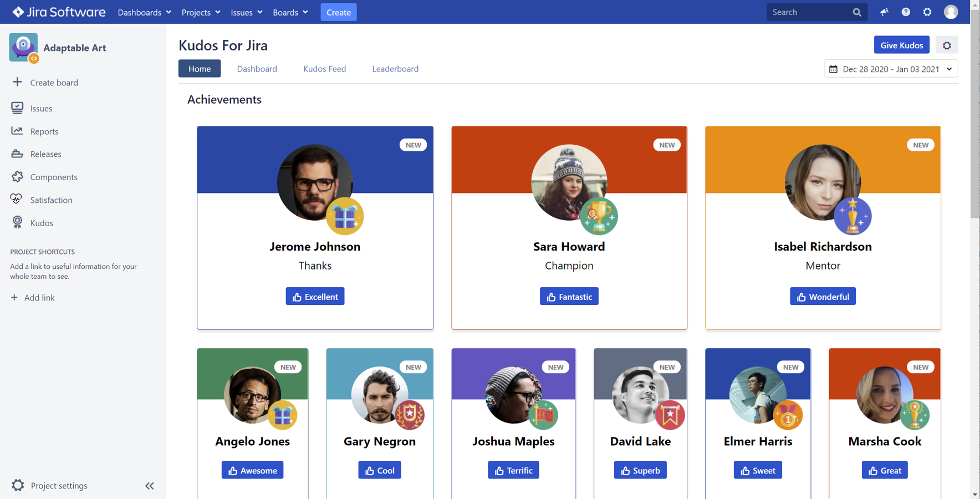
Task: Open Issues in the project sidebar
Action: (x=41, y=108)
